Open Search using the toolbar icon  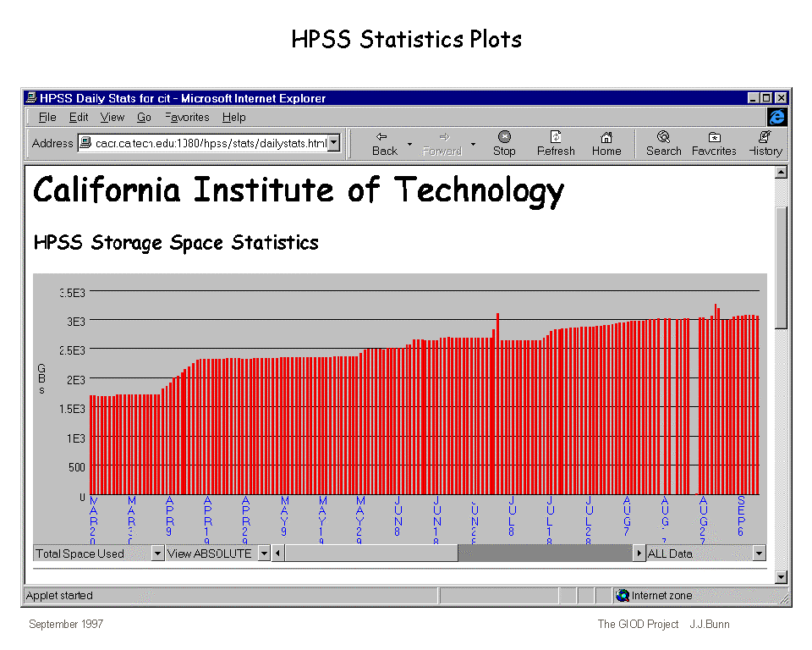663,136
